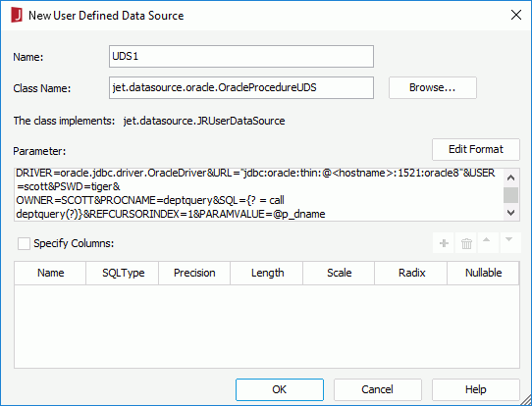The width and height of the screenshot is (532, 406).
Task: Open Help for this dialog
Action: (x=476, y=389)
